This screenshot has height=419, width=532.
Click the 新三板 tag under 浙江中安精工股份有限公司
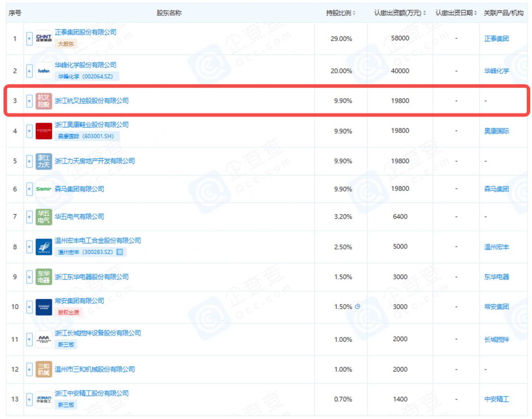66,405
